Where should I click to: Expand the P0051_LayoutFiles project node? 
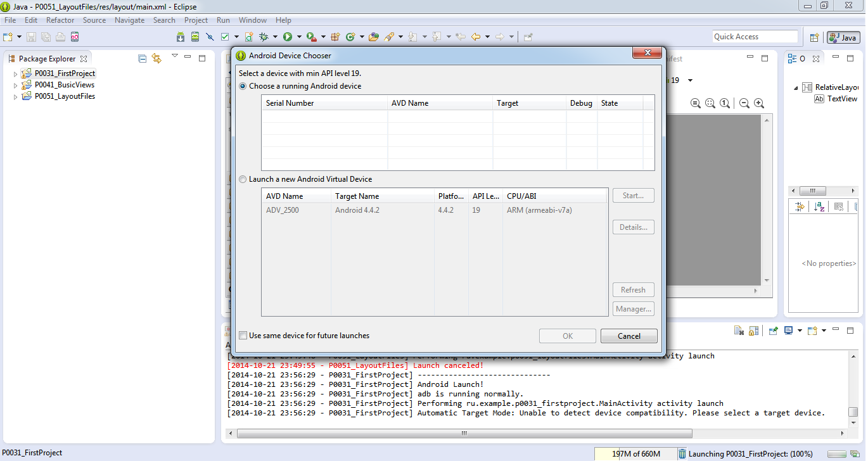pyautogui.click(x=16, y=97)
